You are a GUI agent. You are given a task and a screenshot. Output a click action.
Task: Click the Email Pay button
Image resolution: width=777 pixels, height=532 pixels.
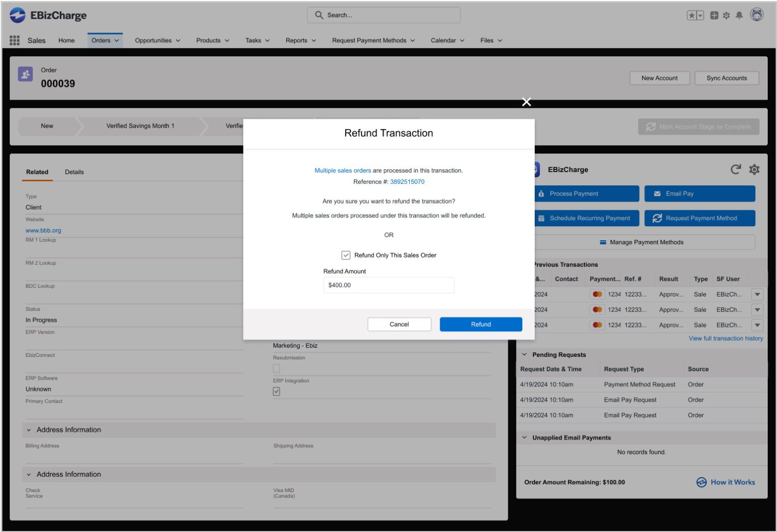pos(700,194)
